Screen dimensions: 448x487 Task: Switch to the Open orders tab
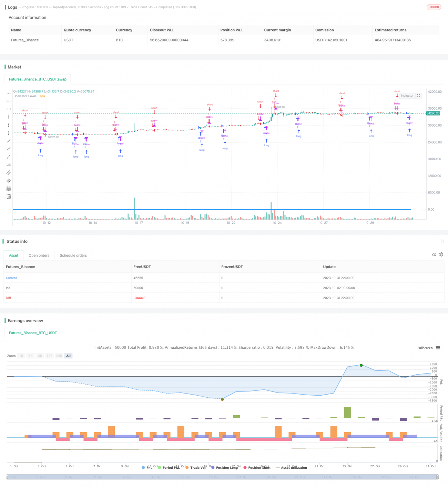click(39, 255)
